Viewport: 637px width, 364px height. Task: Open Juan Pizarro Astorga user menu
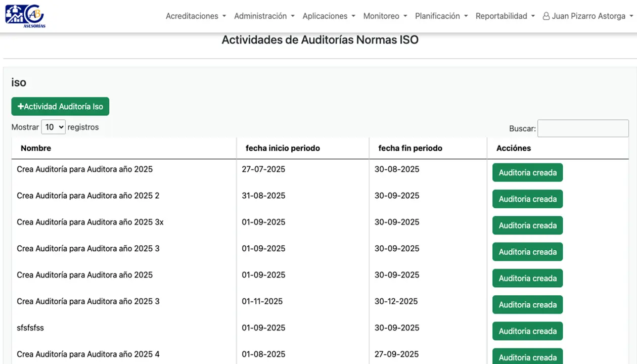coord(587,16)
